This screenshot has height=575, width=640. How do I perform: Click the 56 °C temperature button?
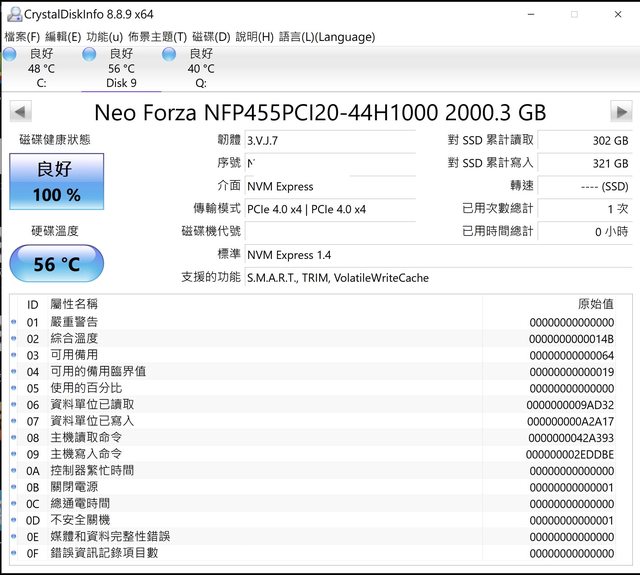click(56, 264)
